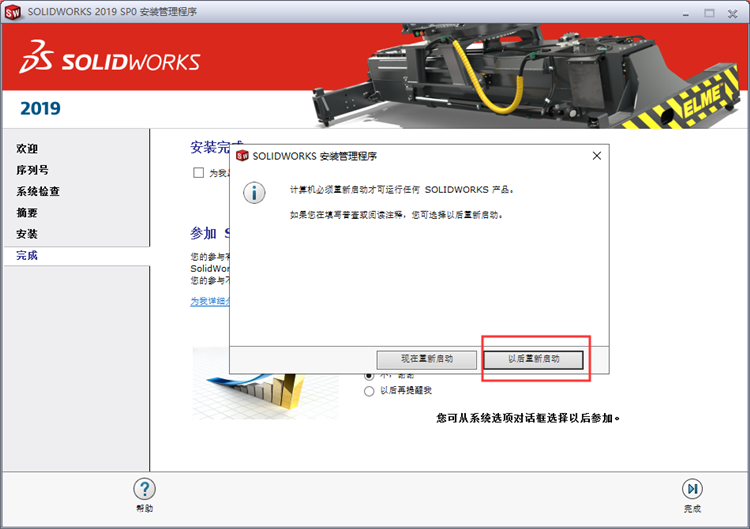This screenshot has width=750, height=529.
Task: Select the 完成 step in the sidebar
Action: pos(27,255)
